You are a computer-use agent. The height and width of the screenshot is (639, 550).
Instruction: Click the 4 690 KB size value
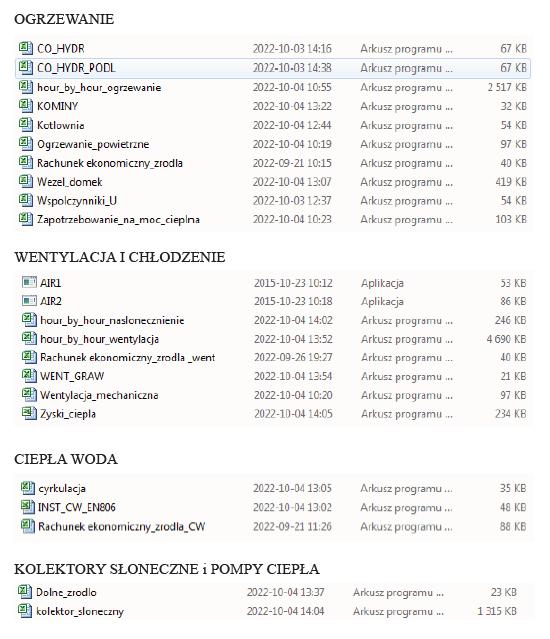pos(506,339)
